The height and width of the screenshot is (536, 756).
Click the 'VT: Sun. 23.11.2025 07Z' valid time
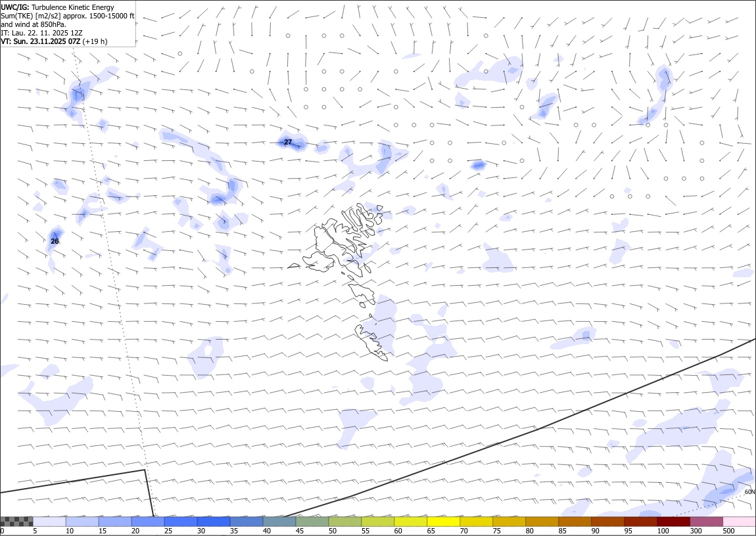(41, 42)
